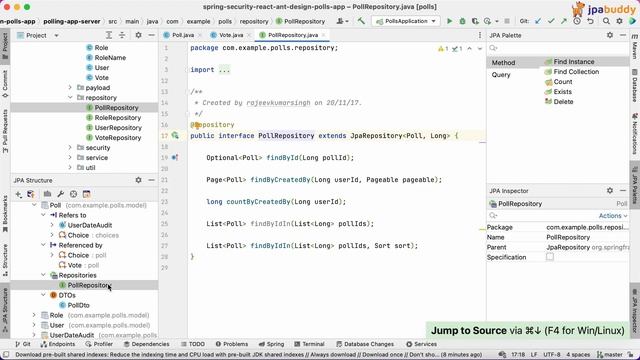Select Find Collection in JPA Palette
The image size is (640, 360).
coord(572,72)
